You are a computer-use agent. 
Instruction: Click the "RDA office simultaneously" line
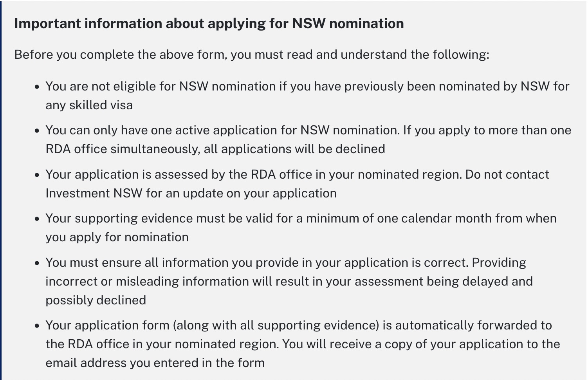point(215,149)
